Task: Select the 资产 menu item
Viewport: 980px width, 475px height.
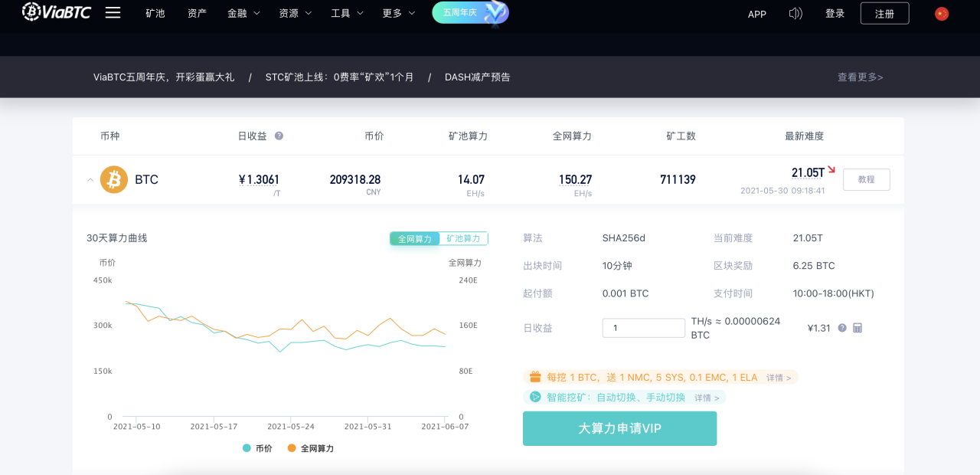Action: tap(197, 13)
